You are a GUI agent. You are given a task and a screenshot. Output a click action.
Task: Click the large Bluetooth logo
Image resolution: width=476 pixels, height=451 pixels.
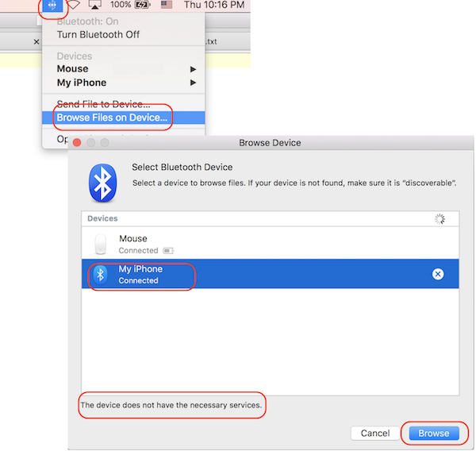(x=102, y=183)
